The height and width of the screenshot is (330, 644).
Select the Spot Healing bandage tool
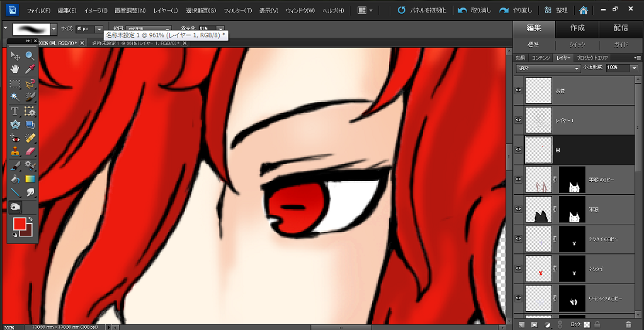30,138
